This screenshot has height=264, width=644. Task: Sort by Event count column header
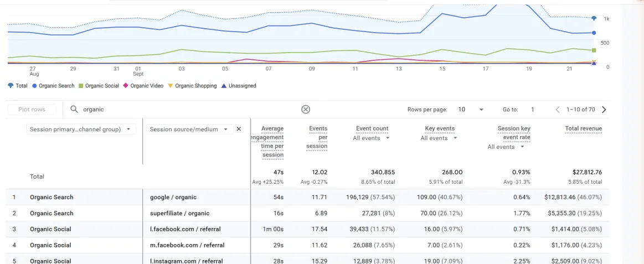pyautogui.click(x=372, y=128)
